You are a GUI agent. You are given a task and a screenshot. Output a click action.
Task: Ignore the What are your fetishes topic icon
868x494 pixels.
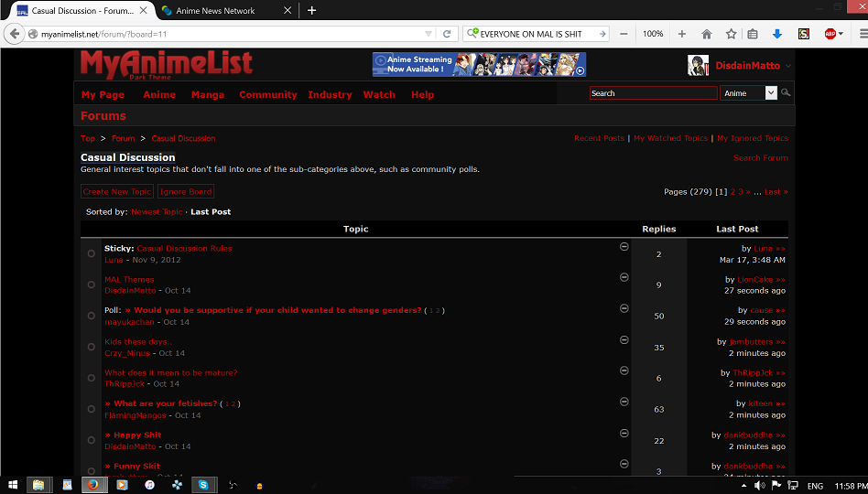click(x=624, y=402)
